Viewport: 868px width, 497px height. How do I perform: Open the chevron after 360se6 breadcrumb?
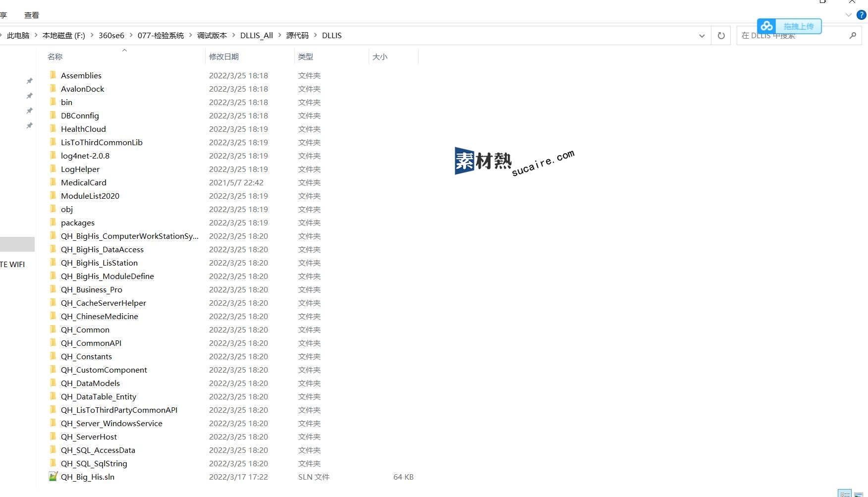131,35
